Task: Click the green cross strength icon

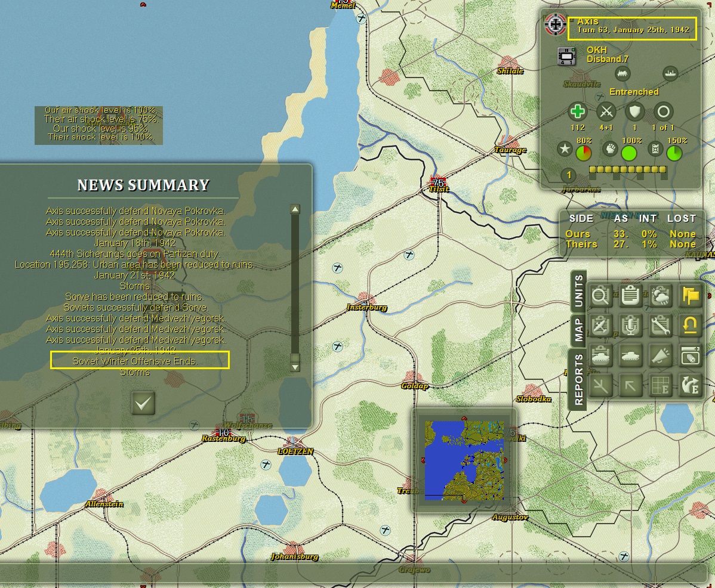Action: (x=577, y=112)
